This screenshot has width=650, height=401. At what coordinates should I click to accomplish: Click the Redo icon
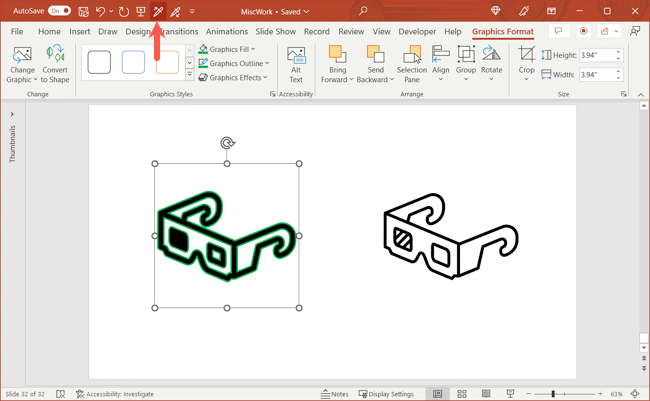[x=124, y=11]
